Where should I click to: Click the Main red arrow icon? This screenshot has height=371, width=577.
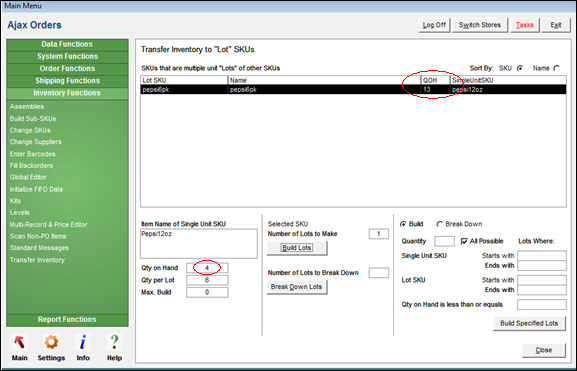click(20, 342)
